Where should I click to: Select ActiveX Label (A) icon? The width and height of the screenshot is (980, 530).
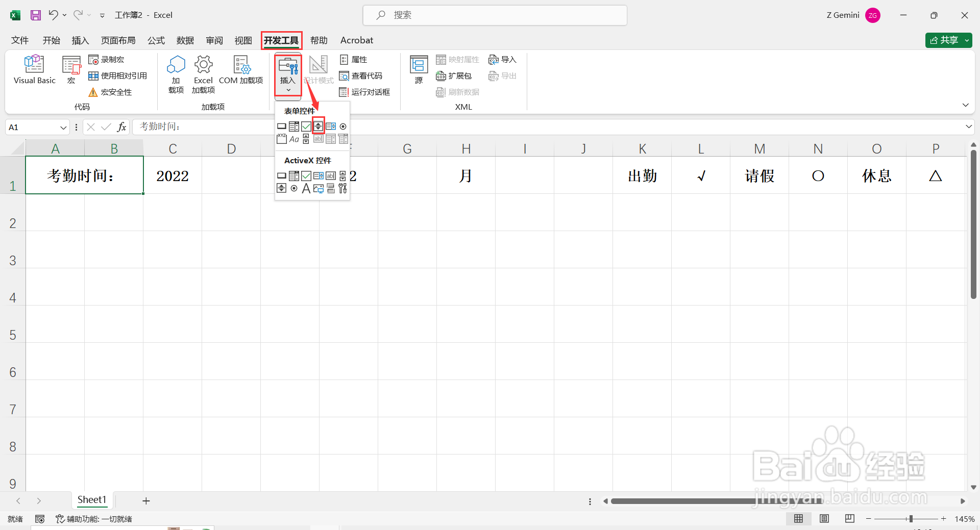point(306,188)
